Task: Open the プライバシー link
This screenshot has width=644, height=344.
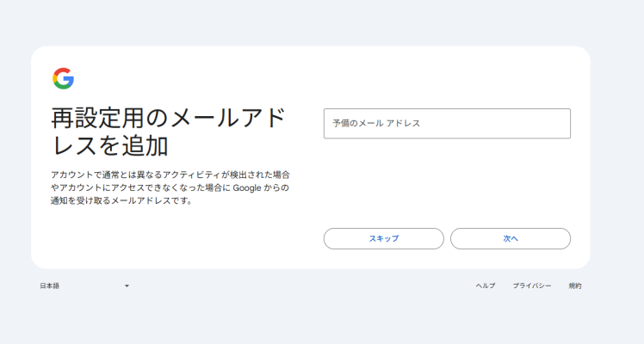Action: point(532,286)
